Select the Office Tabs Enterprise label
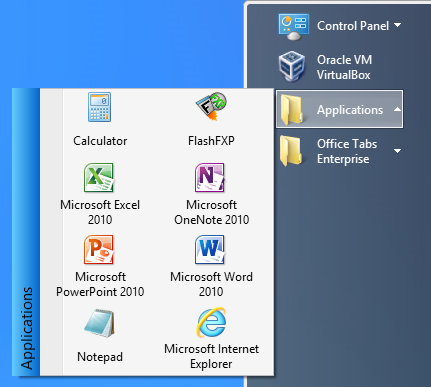Image resolution: width=431 pixels, height=387 pixels. coord(347,151)
